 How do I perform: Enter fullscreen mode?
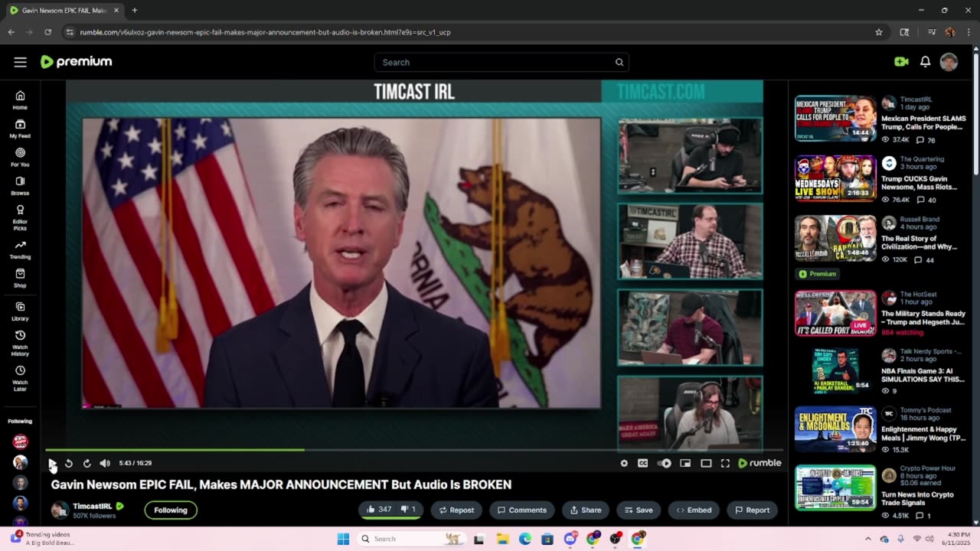point(725,463)
